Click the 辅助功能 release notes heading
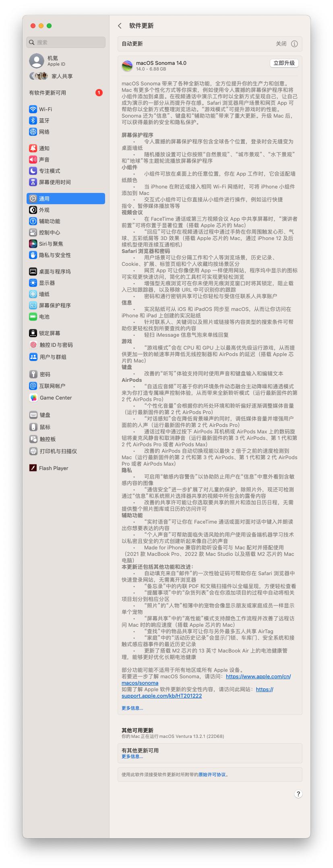 [132, 515]
